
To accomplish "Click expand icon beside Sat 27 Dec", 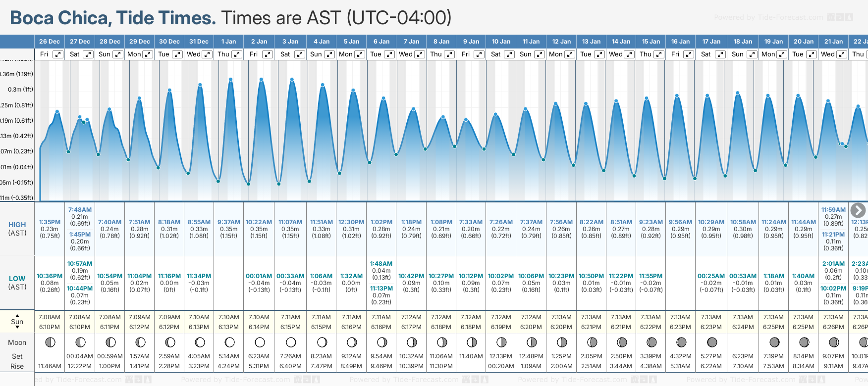I will 88,54.
